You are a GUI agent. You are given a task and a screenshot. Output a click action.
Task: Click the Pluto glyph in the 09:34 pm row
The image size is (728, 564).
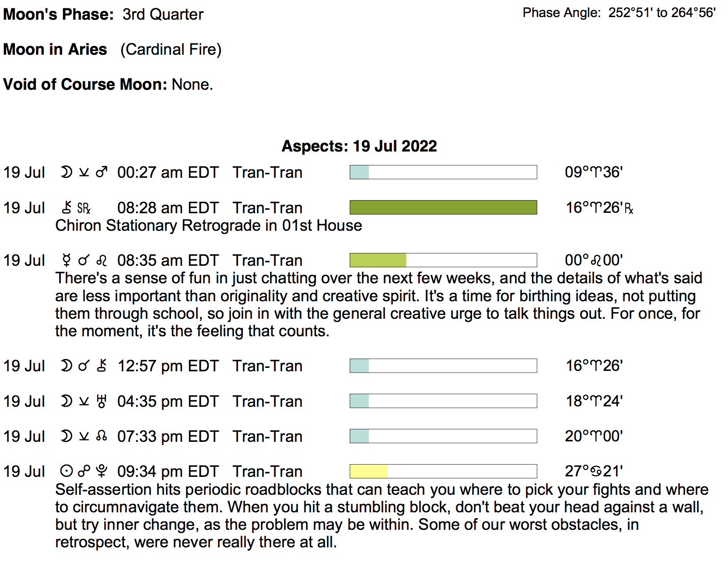click(101, 471)
